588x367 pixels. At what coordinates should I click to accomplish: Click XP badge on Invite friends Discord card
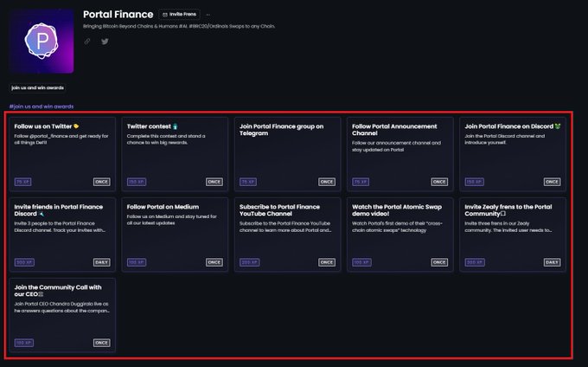24,262
